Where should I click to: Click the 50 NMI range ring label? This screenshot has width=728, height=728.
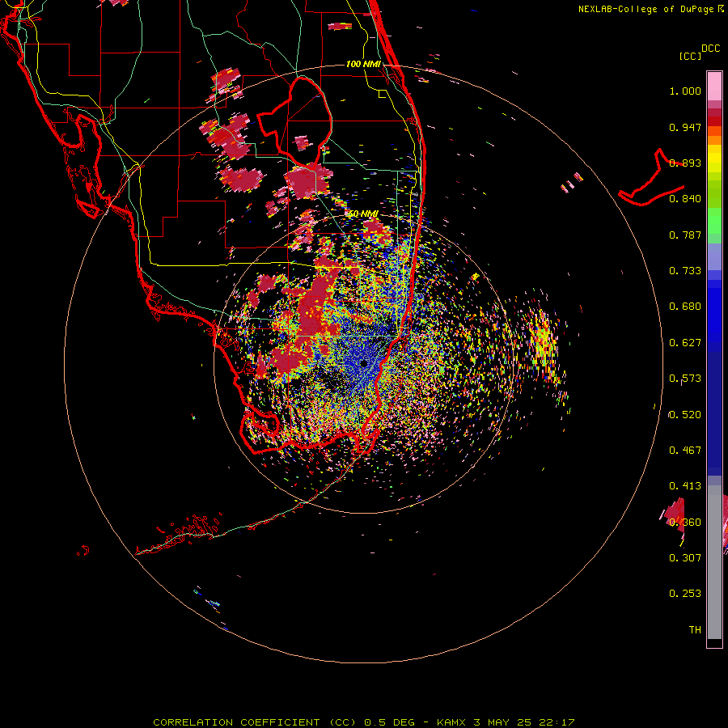coord(363,214)
